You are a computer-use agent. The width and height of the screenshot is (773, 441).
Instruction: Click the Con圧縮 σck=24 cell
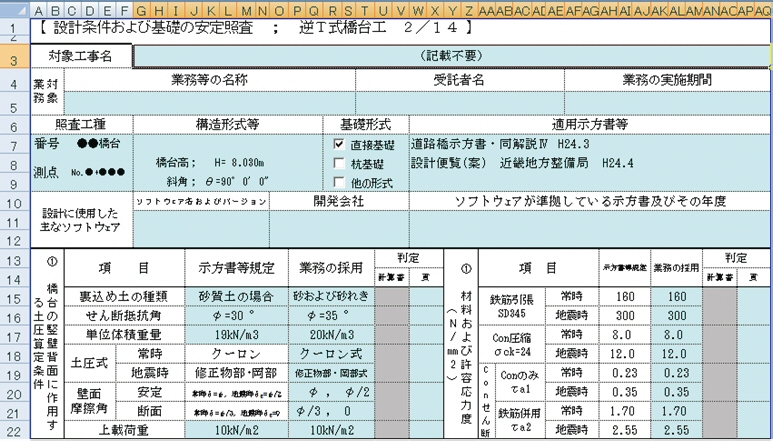[x=511, y=344]
